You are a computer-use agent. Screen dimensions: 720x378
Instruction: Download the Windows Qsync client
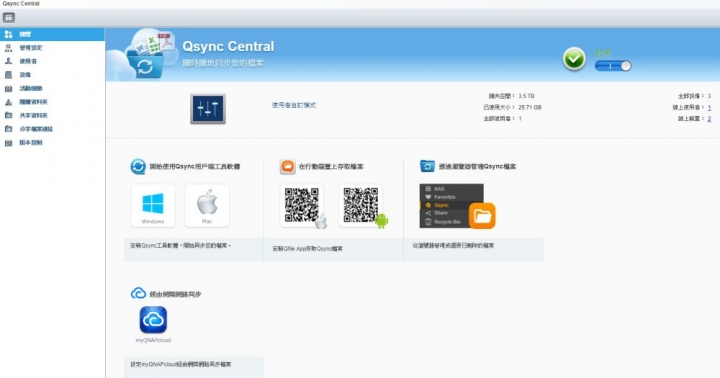153,205
